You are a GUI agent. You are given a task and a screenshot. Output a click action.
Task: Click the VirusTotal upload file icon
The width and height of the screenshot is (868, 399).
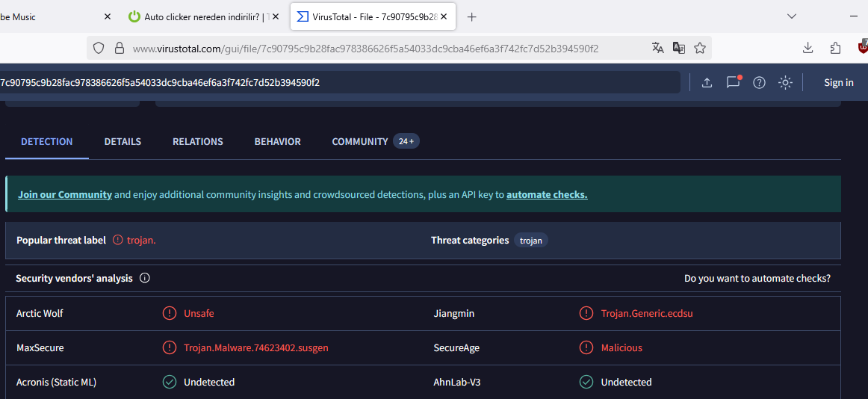point(707,83)
